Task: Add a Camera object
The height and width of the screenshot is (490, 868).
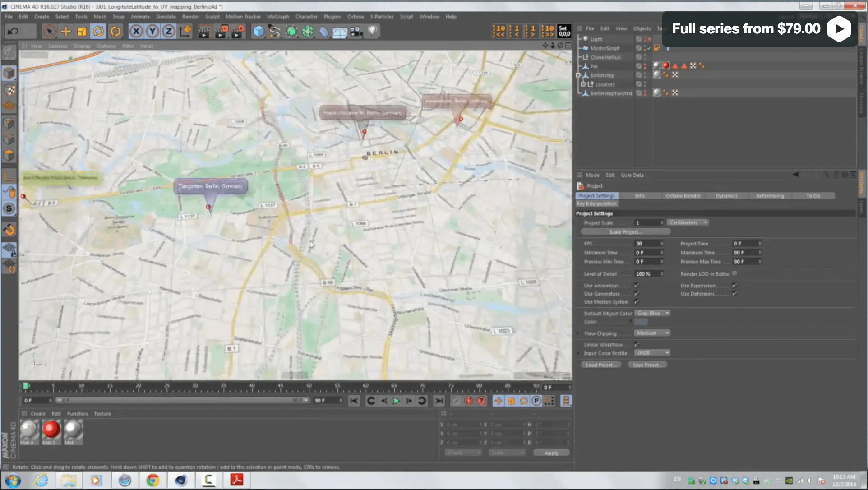Action: 356,31
